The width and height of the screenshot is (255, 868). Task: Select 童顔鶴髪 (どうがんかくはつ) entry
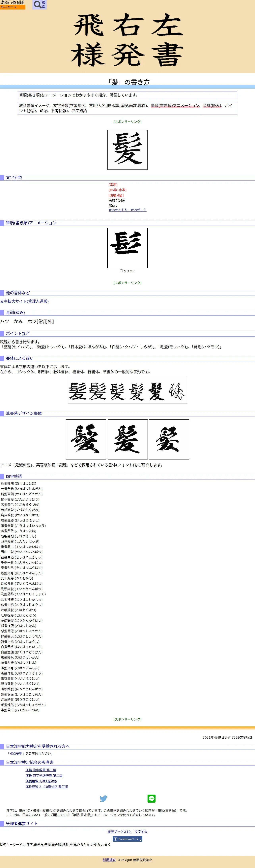(x=22, y=620)
